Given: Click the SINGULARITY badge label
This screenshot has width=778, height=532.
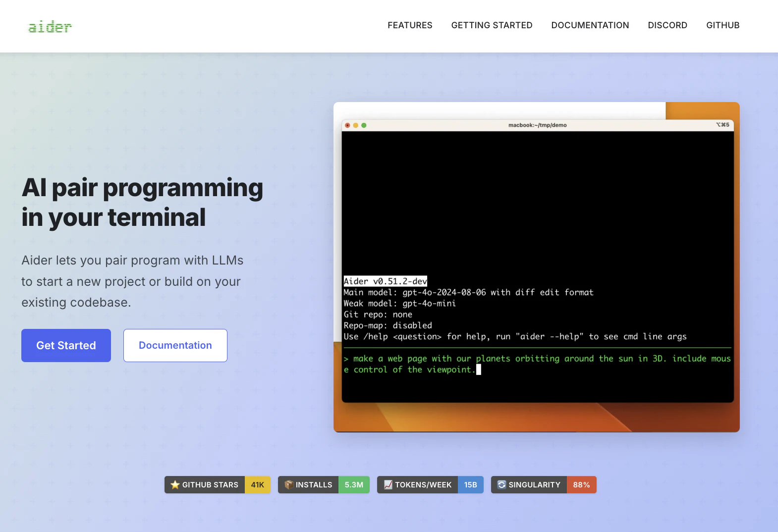Looking at the screenshot, I should pos(534,484).
